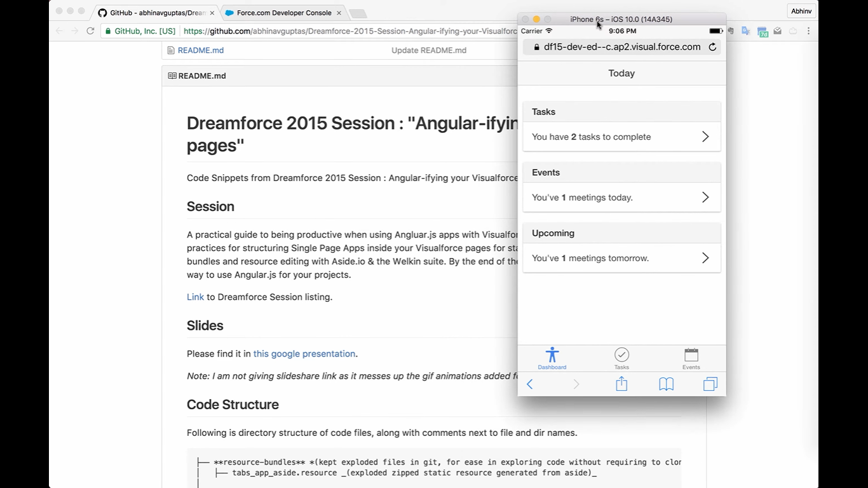Tap the Safari share icon
Viewport: 868px width, 488px height.
(621, 384)
